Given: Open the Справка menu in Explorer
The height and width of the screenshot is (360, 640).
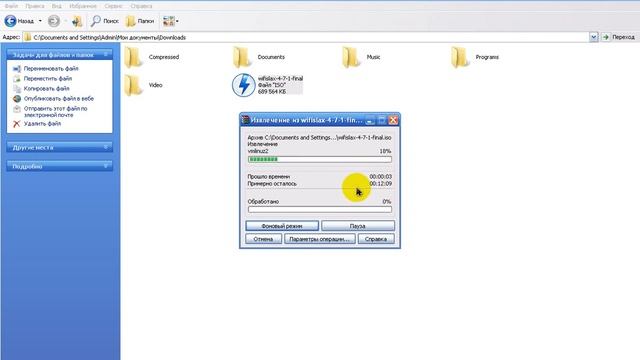Looking at the screenshot, I should [141, 6].
